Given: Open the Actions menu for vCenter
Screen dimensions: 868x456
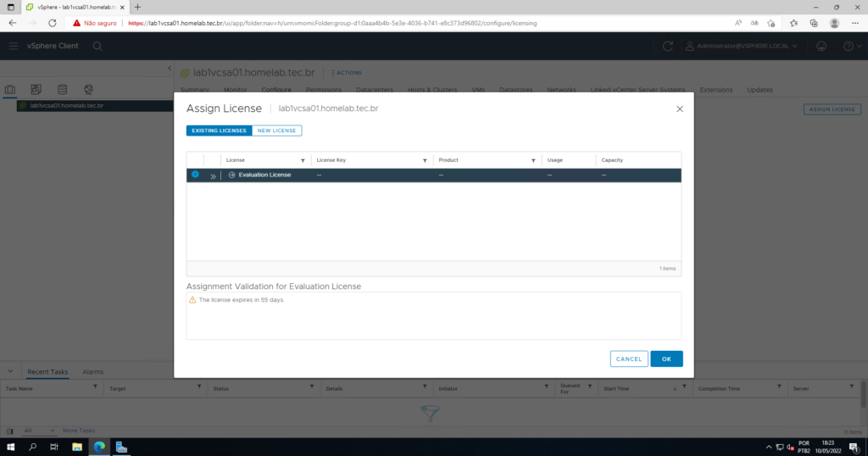Looking at the screenshot, I should (x=347, y=73).
